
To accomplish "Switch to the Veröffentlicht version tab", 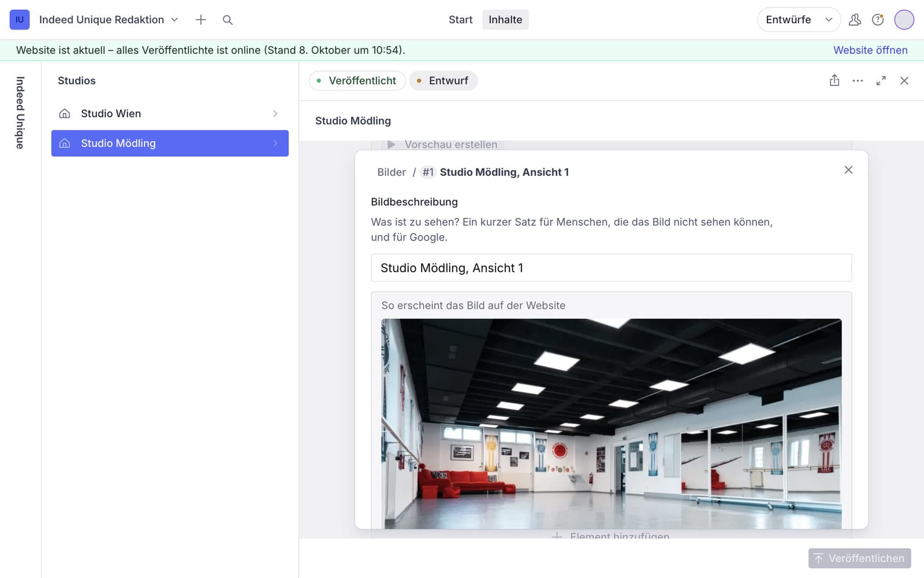I will pyautogui.click(x=357, y=81).
